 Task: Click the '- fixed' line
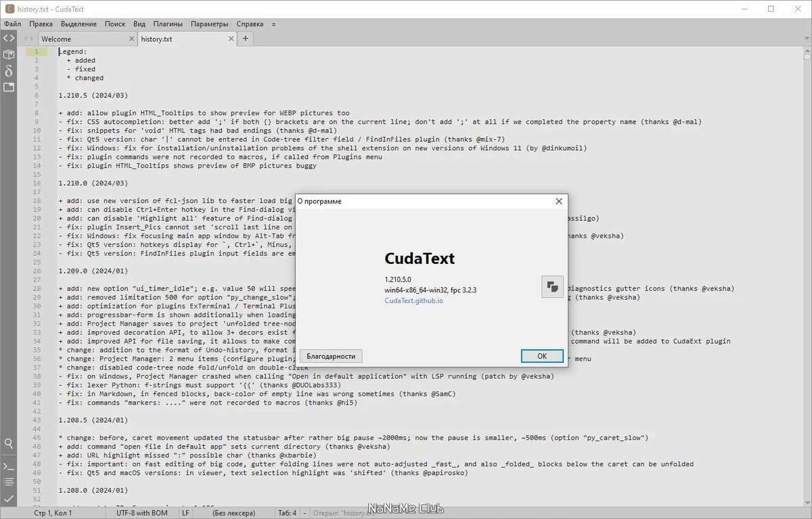coord(81,69)
